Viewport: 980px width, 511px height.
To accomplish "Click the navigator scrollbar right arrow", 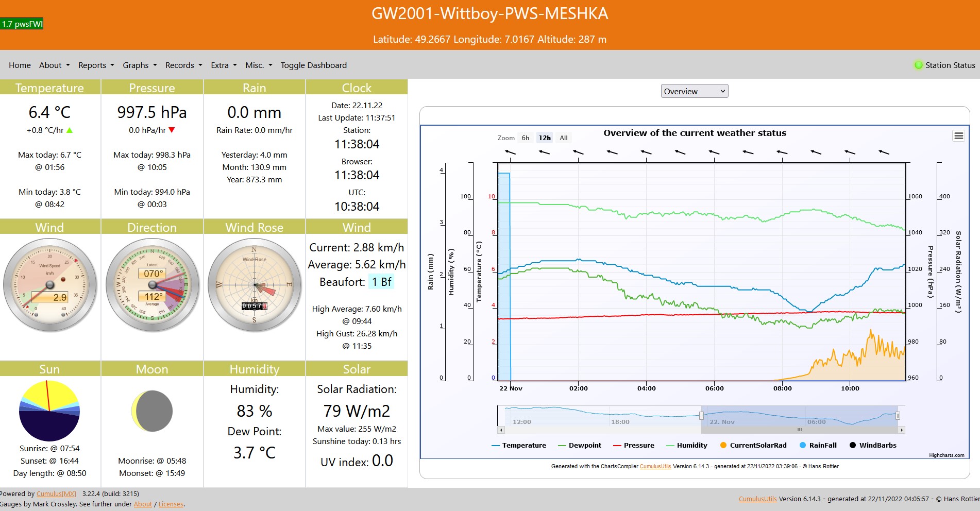I will click(x=901, y=430).
